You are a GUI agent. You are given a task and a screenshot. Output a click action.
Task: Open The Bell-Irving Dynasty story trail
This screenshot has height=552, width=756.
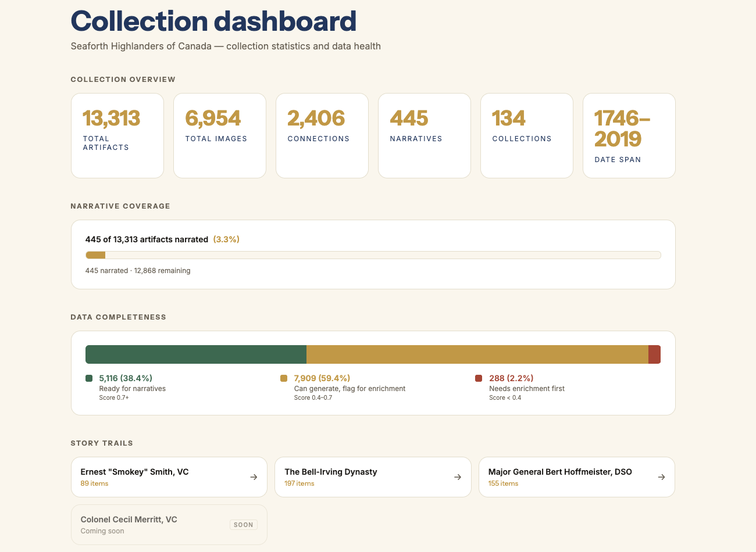373,477
